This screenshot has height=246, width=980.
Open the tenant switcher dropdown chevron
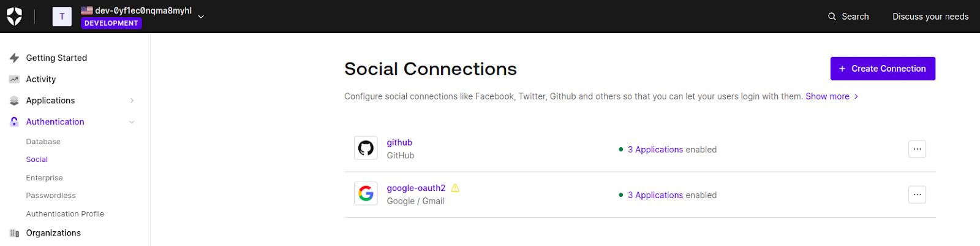point(201,17)
